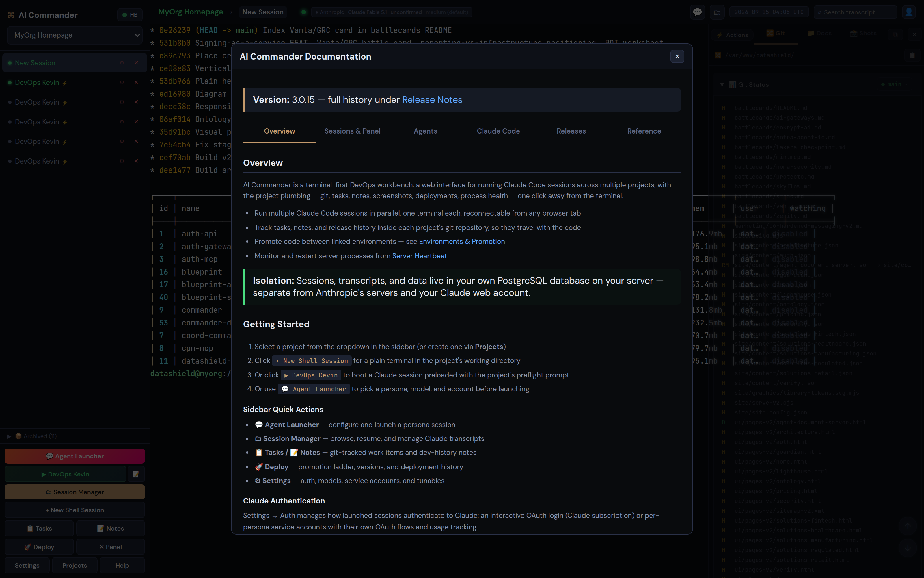Toggle the side Panel button
The image size is (924, 578).
click(110, 547)
